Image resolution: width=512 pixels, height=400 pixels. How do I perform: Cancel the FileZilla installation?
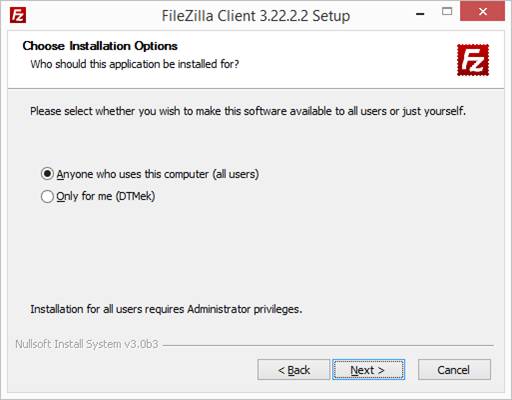click(454, 370)
